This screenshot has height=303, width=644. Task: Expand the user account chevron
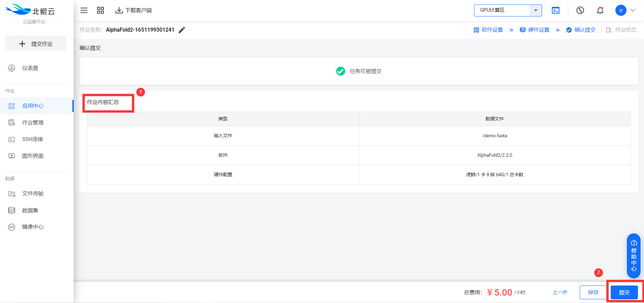click(x=633, y=10)
